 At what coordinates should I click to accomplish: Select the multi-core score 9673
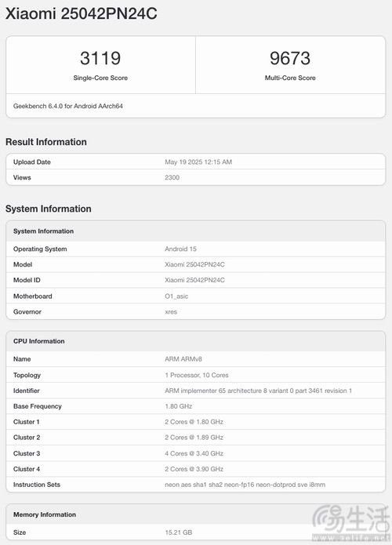[x=290, y=58]
